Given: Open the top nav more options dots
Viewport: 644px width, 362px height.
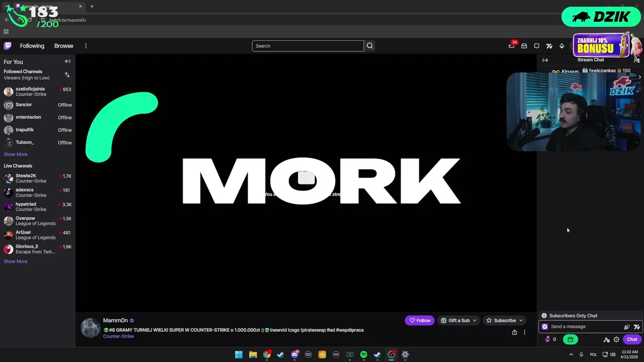Looking at the screenshot, I should point(86,46).
